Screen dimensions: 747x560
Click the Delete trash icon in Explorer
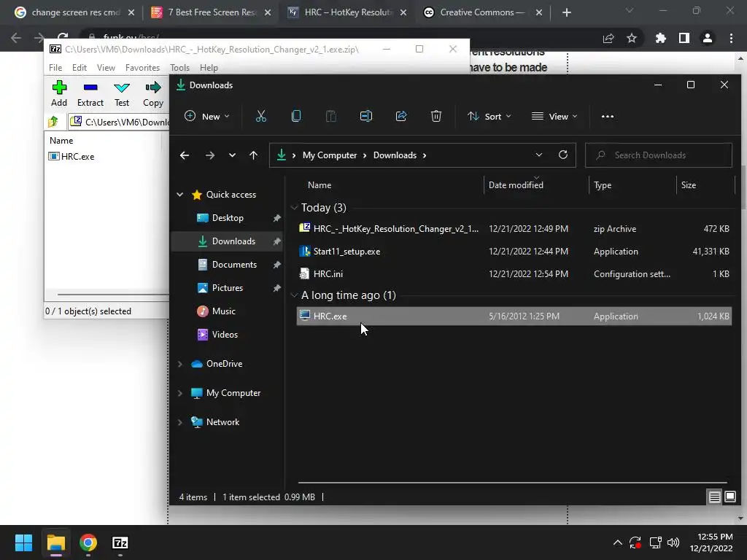[436, 116]
